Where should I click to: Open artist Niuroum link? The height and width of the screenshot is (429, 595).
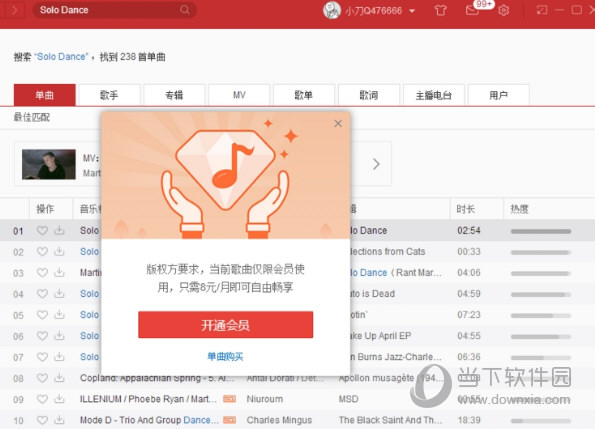click(264, 399)
